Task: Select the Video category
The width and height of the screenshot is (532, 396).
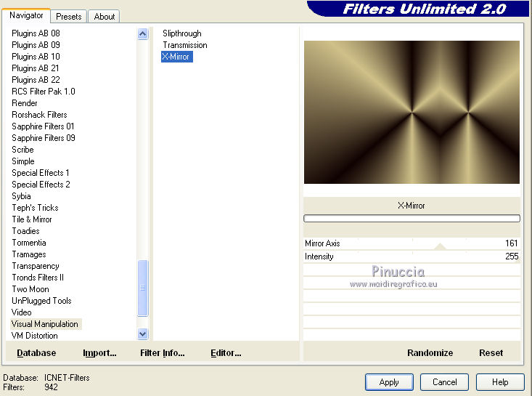Action: pyautogui.click(x=21, y=312)
